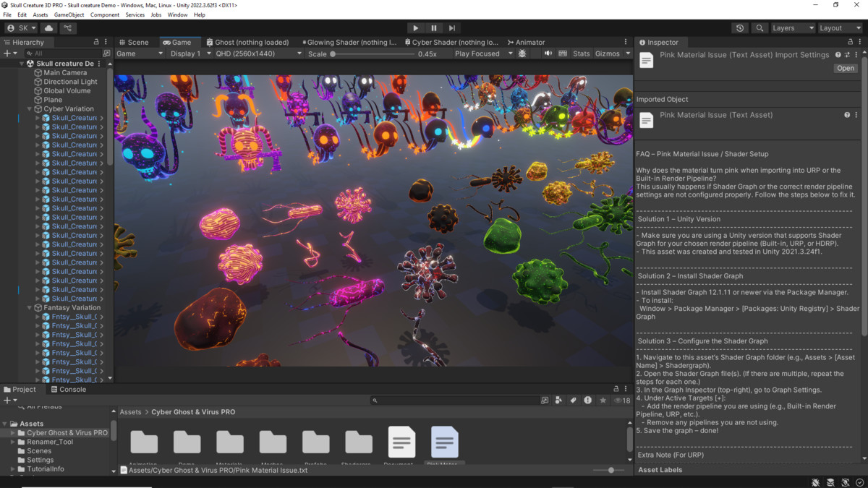
Task: Switch to the Console tab
Action: (68, 389)
